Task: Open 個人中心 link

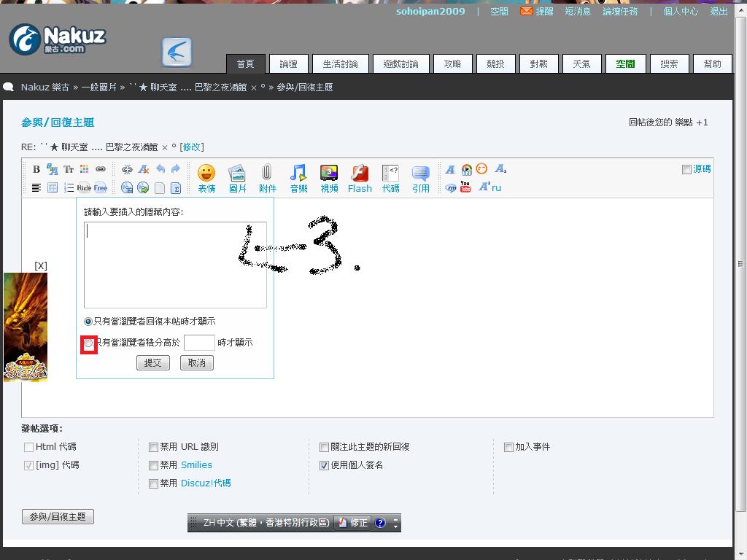Action: 681,12
